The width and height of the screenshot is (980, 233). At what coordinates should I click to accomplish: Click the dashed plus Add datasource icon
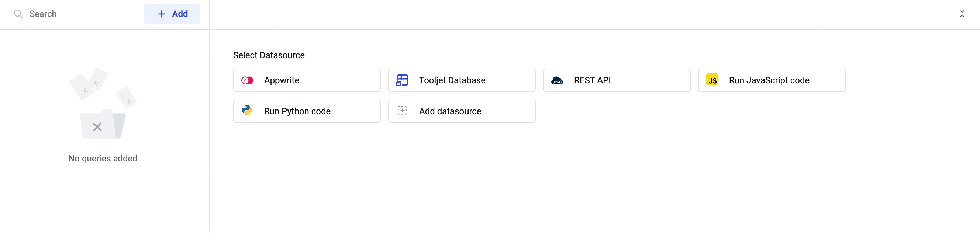[402, 111]
